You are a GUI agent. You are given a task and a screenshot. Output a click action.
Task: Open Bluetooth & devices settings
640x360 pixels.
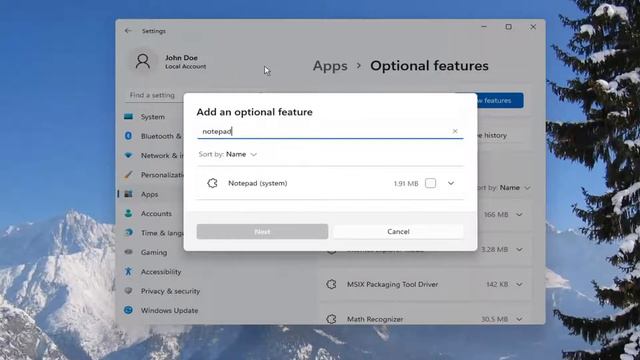[x=161, y=136]
